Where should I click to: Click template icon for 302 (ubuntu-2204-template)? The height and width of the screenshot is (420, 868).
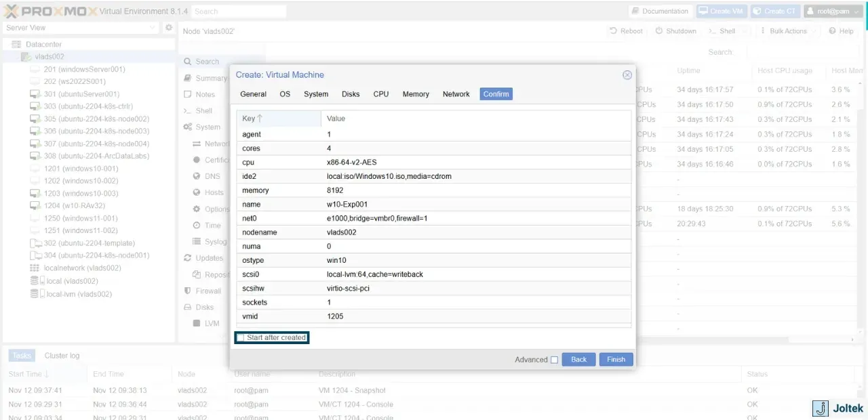click(x=35, y=243)
